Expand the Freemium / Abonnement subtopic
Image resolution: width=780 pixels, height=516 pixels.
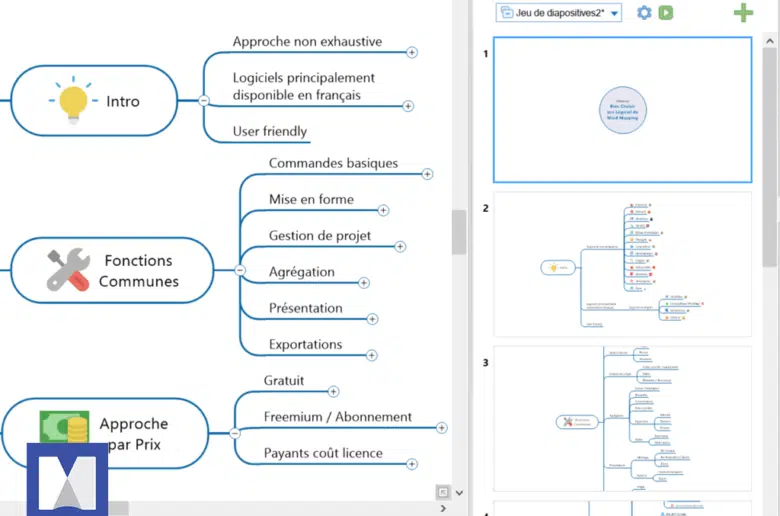(x=442, y=428)
